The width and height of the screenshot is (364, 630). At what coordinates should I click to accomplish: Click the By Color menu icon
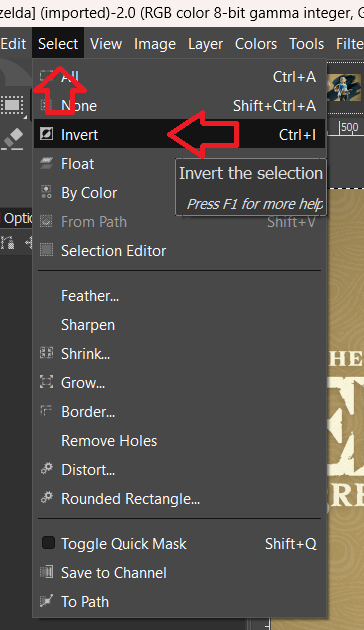(x=47, y=192)
